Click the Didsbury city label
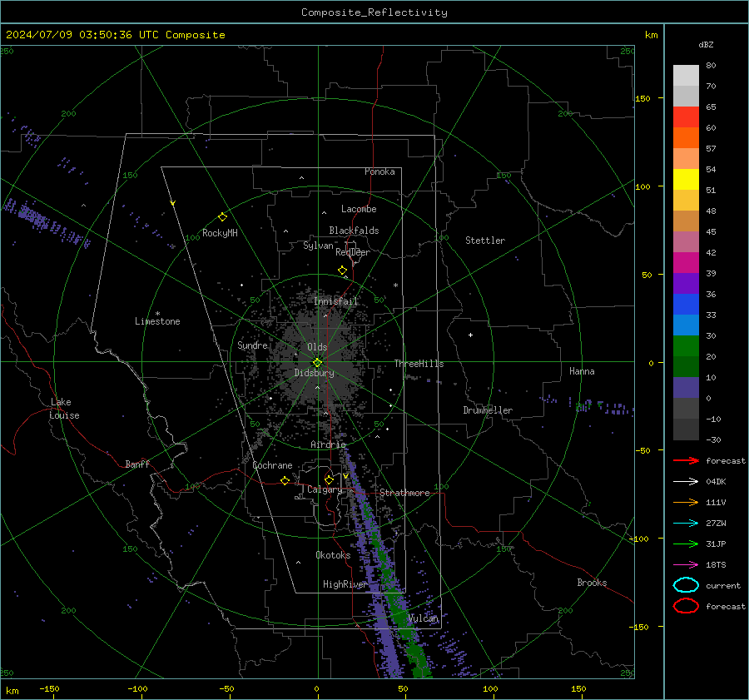Image resolution: width=749 pixels, height=700 pixels. point(314,373)
